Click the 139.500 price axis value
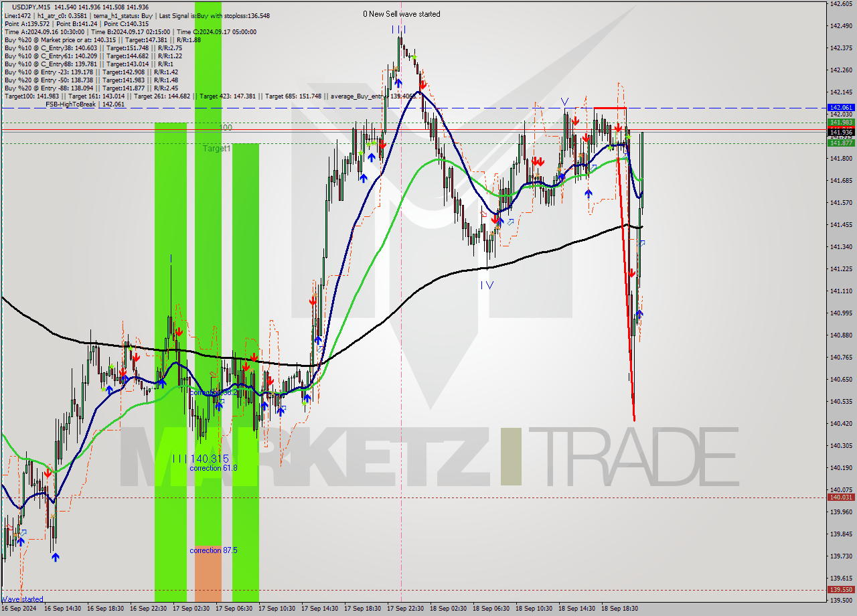Viewport: 857px width, 616px height. [841, 601]
